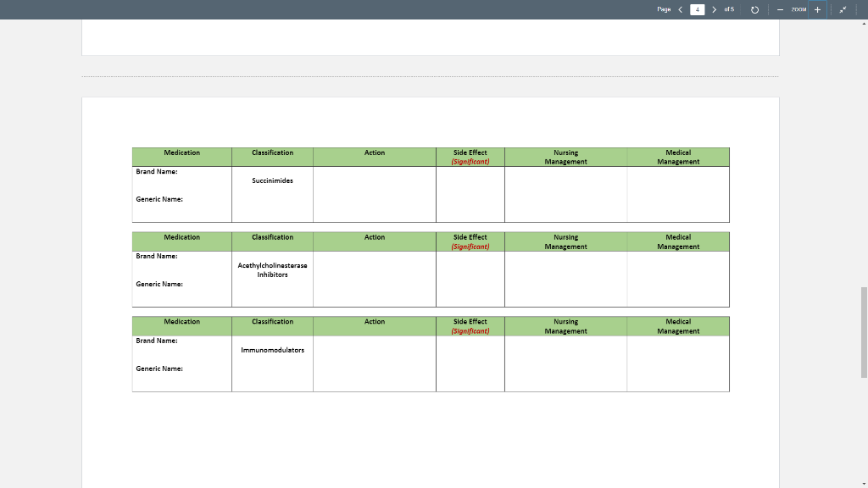The image size is (868, 488).
Task: Zoom out of the document
Action: click(780, 9)
